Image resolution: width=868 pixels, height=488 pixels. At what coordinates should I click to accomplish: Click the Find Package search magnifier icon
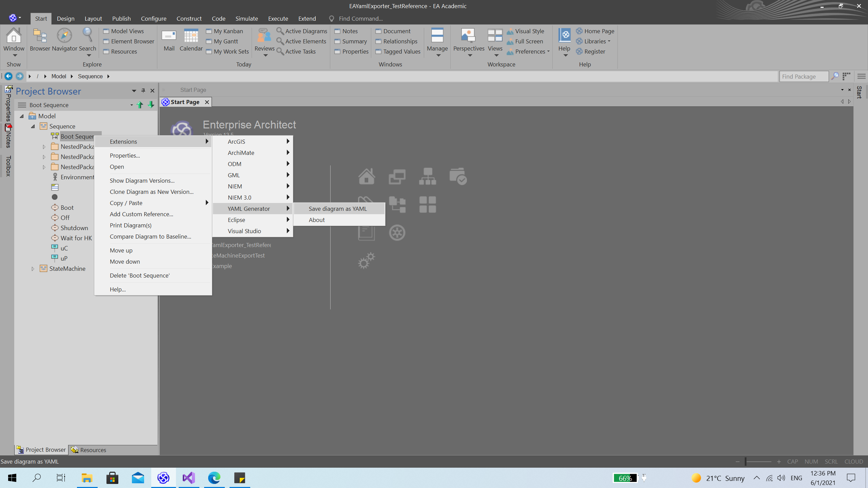pyautogui.click(x=835, y=76)
